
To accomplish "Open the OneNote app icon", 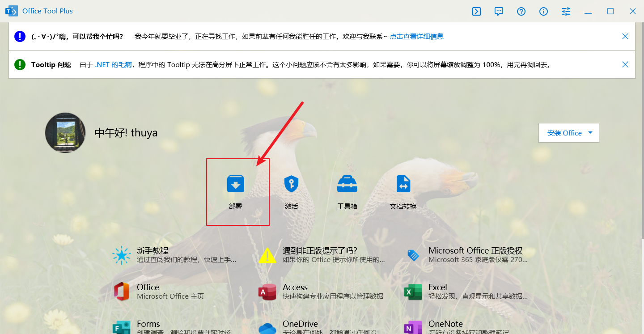I will point(413,327).
